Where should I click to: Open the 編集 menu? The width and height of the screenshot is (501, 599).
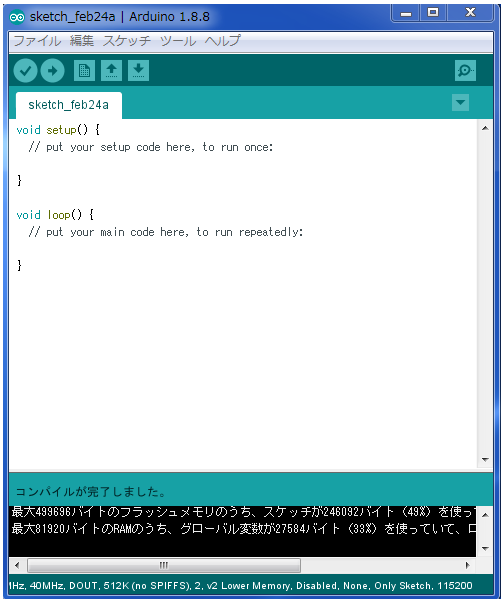click(81, 41)
